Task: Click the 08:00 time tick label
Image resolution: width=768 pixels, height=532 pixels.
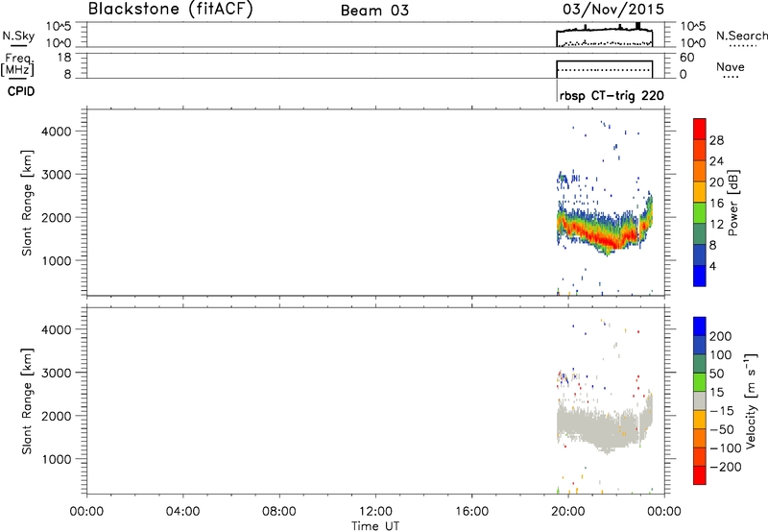Action: pyautogui.click(x=279, y=512)
